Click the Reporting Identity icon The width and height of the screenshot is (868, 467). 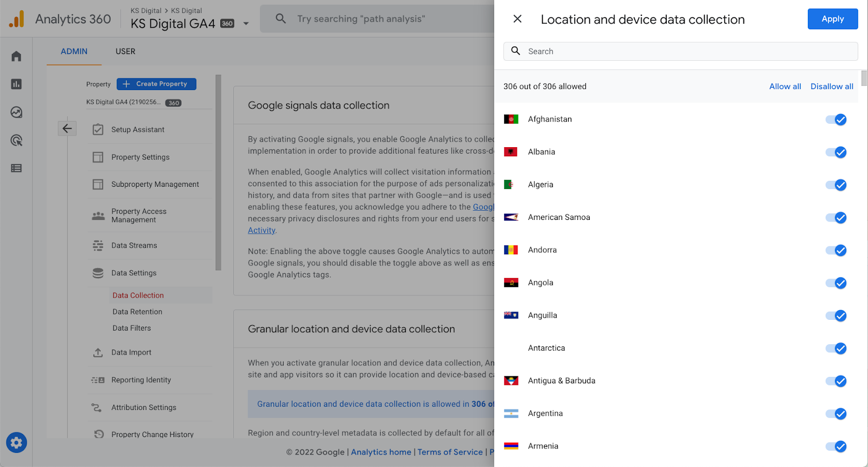click(98, 380)
